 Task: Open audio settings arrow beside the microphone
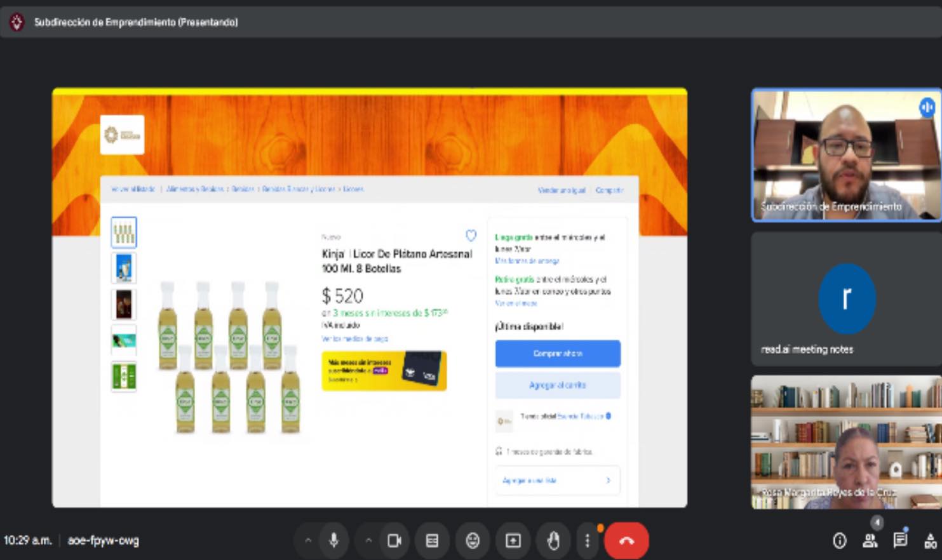pos(308,540)
